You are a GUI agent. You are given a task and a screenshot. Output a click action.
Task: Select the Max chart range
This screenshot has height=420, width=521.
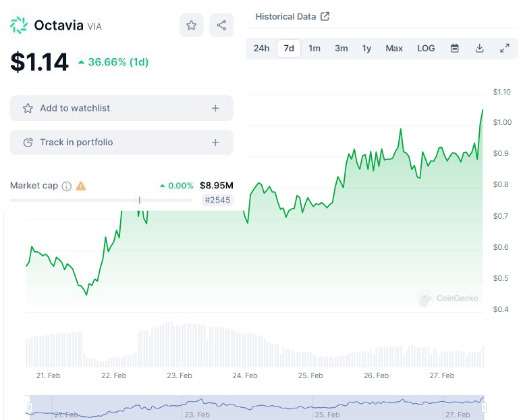[x=394, y=48]
